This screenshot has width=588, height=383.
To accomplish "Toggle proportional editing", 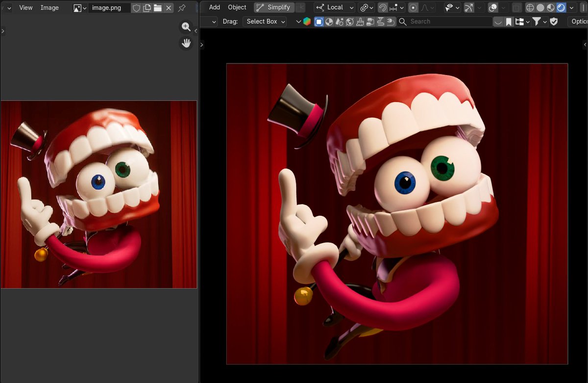I will pos(413,7).
